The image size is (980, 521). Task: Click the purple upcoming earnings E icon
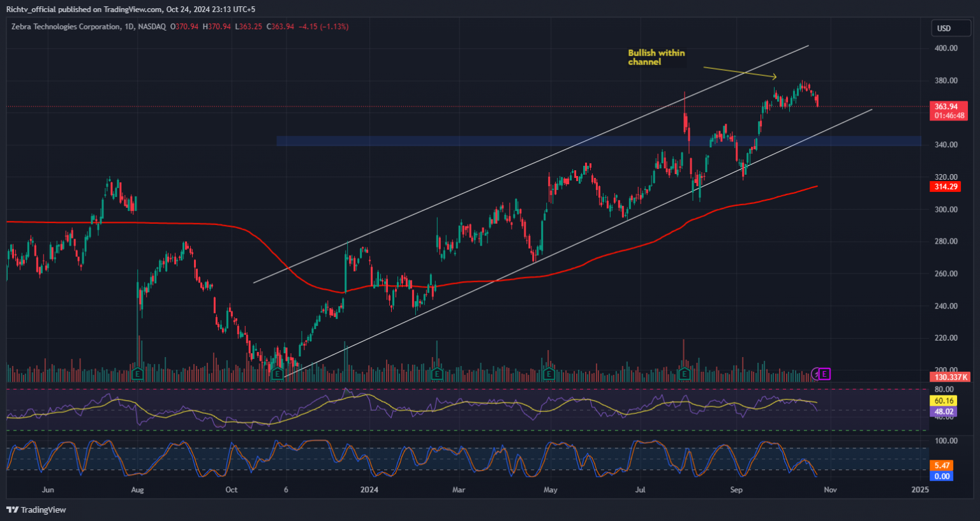[x=825, y=374]
